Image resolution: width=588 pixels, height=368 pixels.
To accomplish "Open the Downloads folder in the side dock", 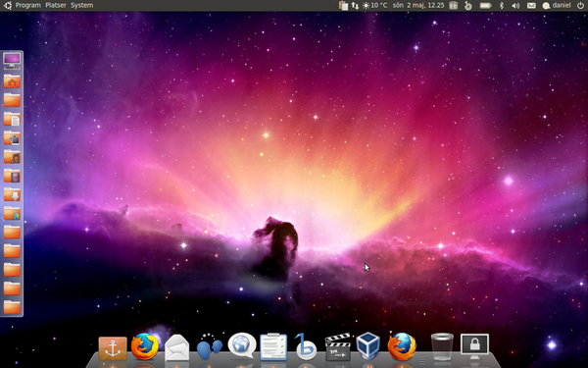I will coord(12,194).
